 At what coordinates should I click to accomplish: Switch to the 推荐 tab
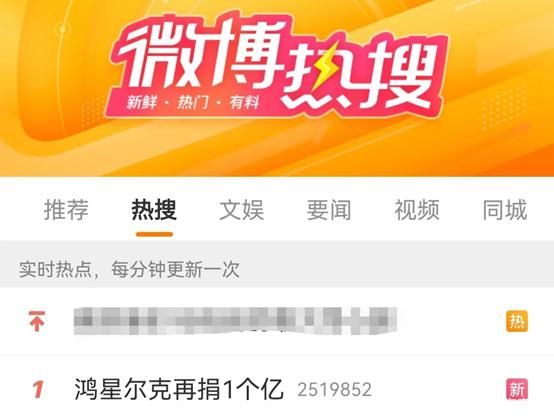pyautogui.click(x=66, y=210)
